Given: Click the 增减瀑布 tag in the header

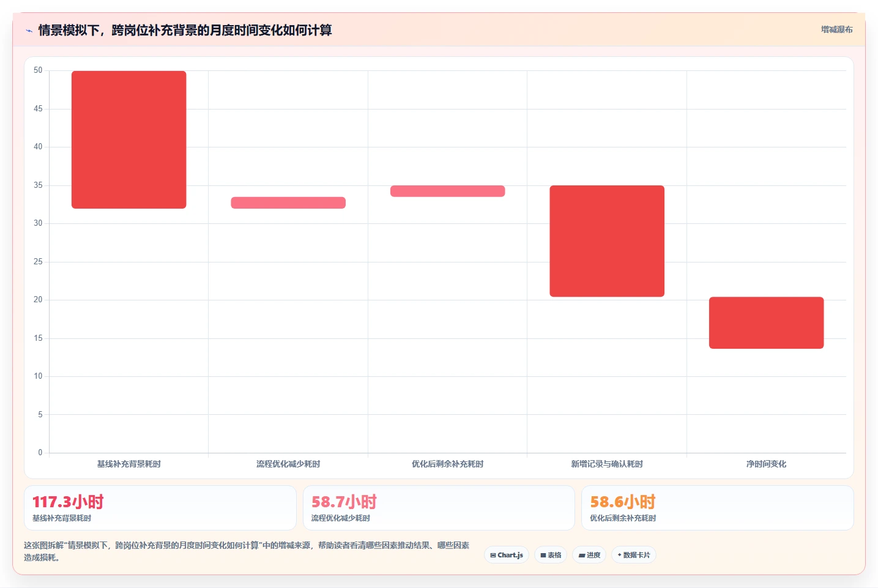Looking at the screenshot, I should (x=836, y=29).
